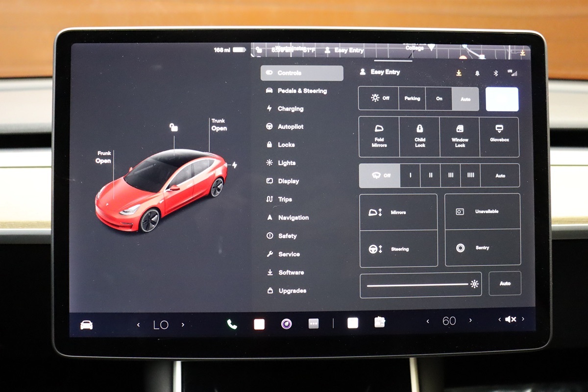Image resolution: width=588 pixels, height=392 pixels.
Task: Enable Sentry mode
Action: (x=482, y=248)
